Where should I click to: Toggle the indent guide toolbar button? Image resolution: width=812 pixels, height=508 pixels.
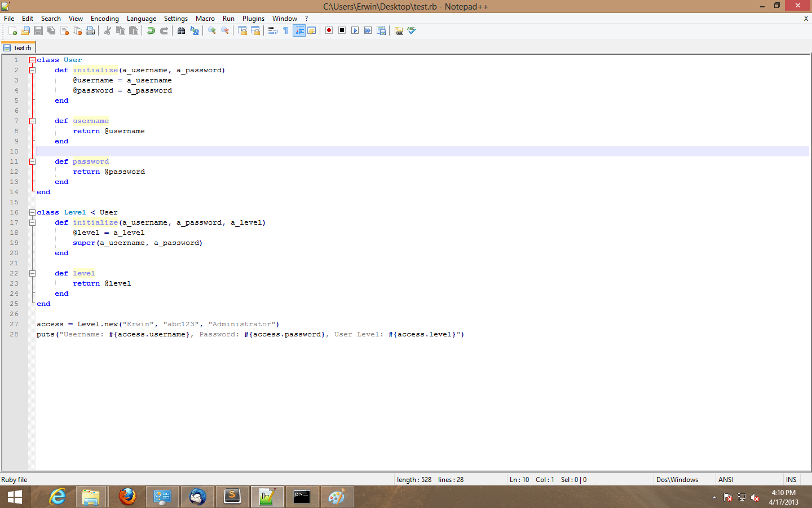(299, 30)
